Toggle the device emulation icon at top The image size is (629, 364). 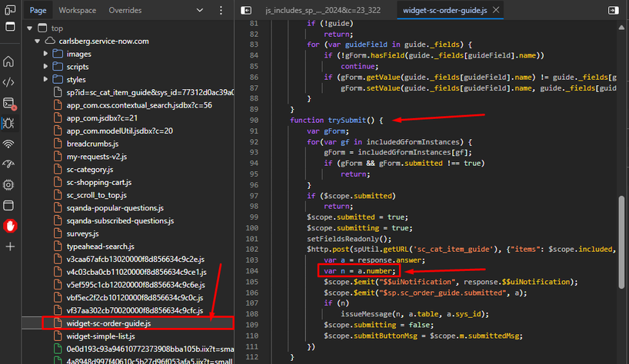point(10,10)
